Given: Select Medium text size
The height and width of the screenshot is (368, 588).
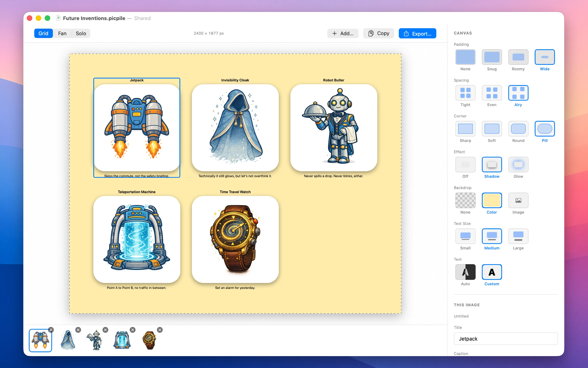Looking at the screenshot, I should 492,236.
